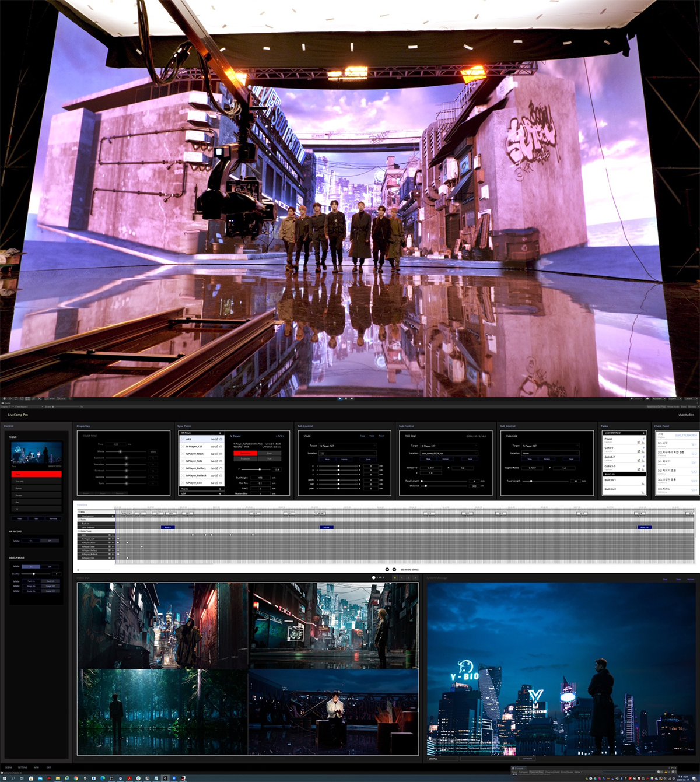Open the Free Cam Location dropdown
This screenshot has height=782, width=700.
click(x=449, y=453)
